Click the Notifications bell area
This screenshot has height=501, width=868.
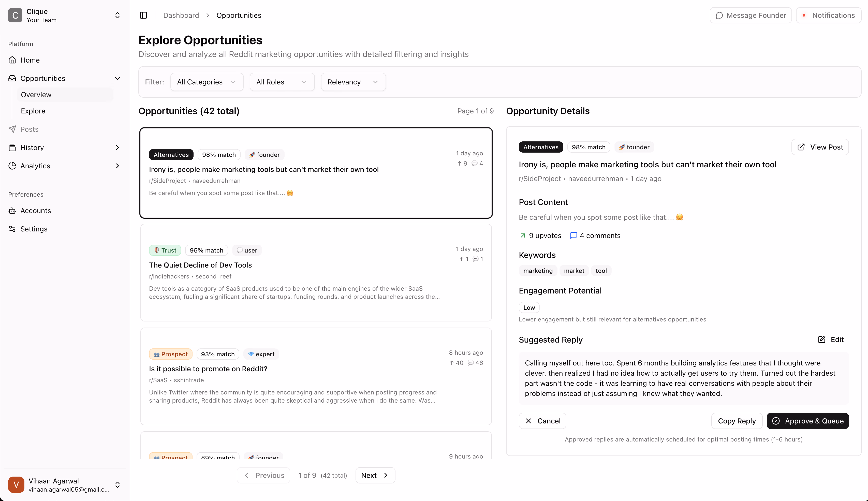(804, 15)
